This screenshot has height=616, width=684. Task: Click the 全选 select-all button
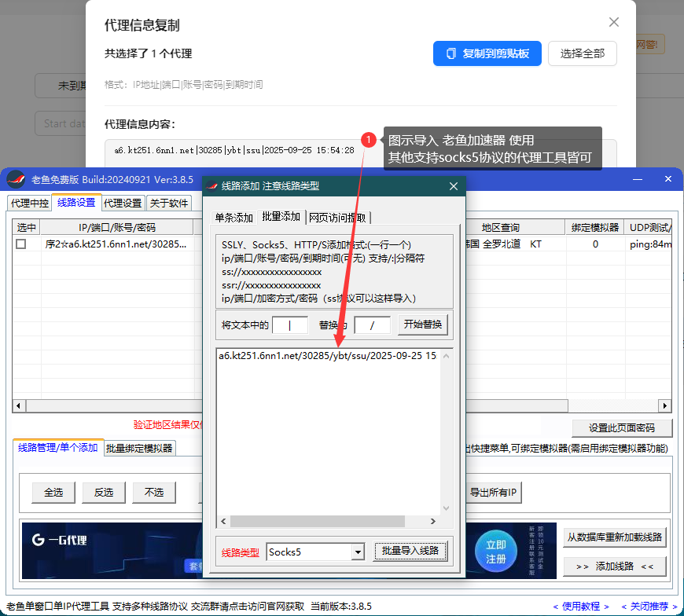53,493
